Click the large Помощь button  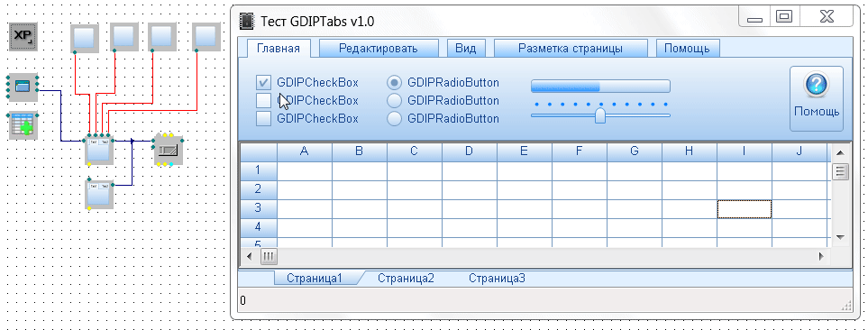pyautogui.click(x=817, y=98)
